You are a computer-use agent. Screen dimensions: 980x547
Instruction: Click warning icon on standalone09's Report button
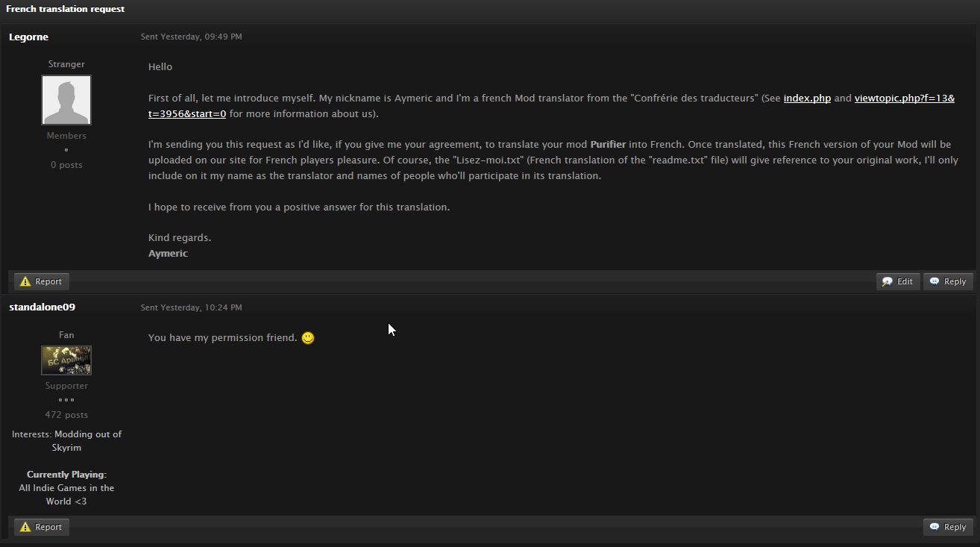click(25, 527)
